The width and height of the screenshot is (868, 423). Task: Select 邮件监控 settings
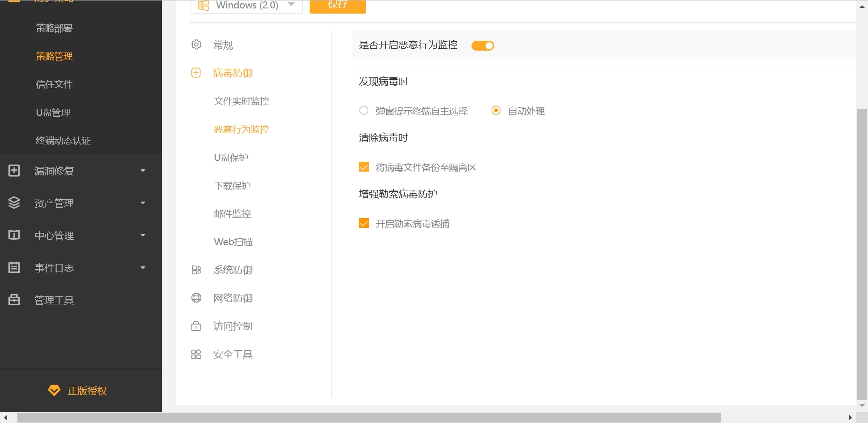pos(232,214)
